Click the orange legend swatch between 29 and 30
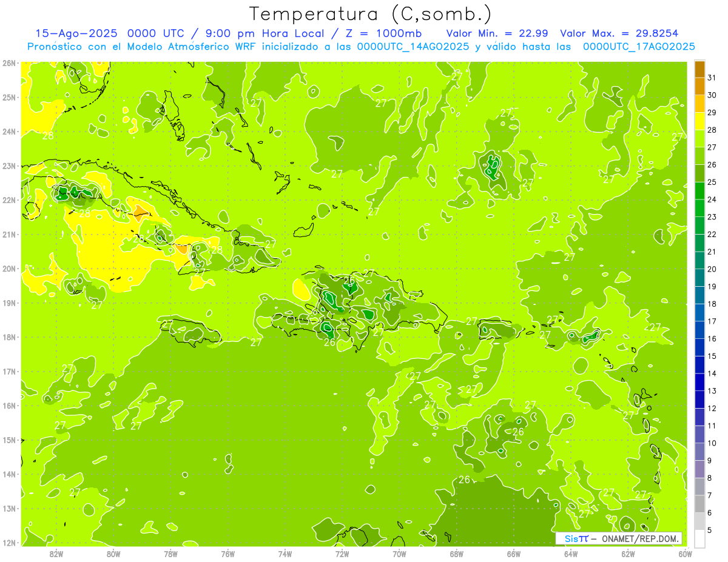Viewport: 728px width, 562px height. [x=699, y=104]
